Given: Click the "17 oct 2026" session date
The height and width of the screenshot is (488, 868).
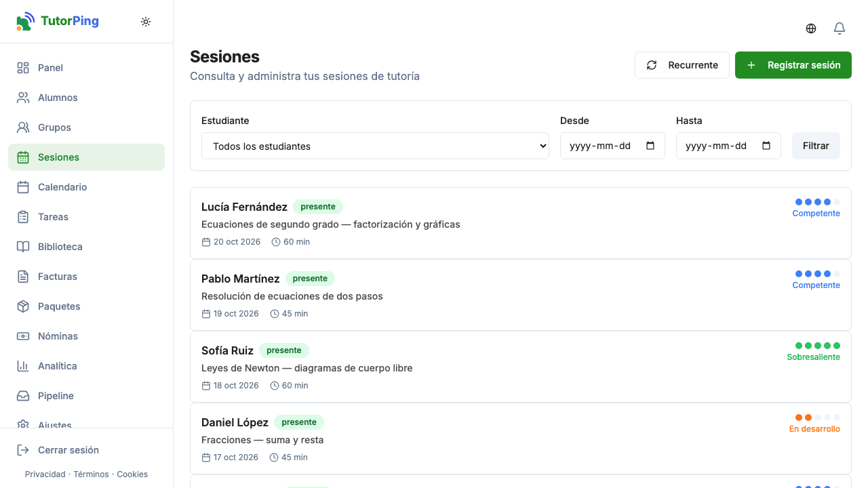Looking at the screenshot, I should coord(236,457).
